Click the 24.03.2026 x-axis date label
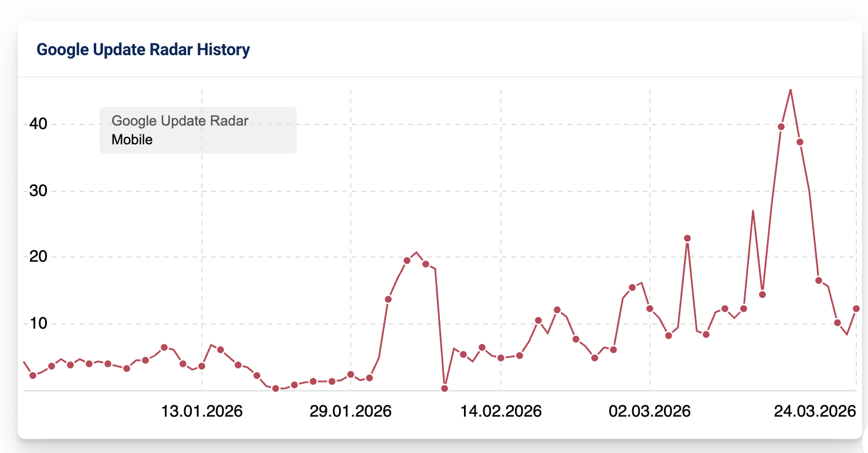 click(x=815, y=411)
